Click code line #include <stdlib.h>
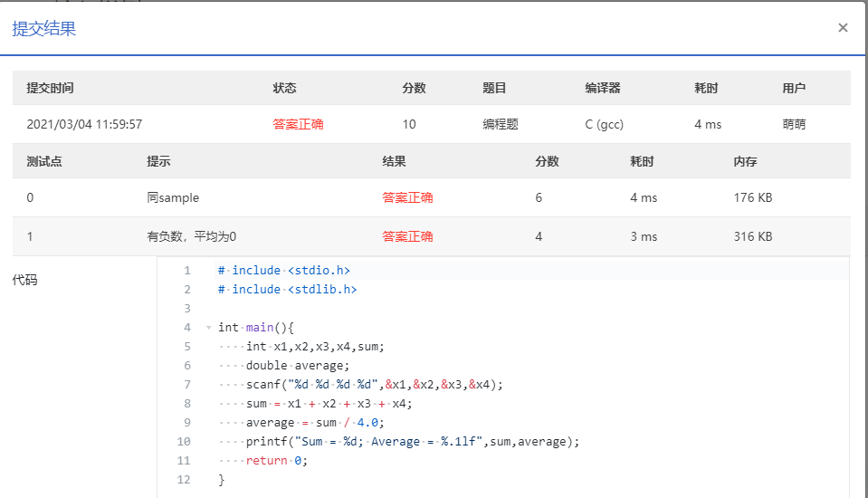The width and height of the screenshot is (868, 498). [287, 289]
